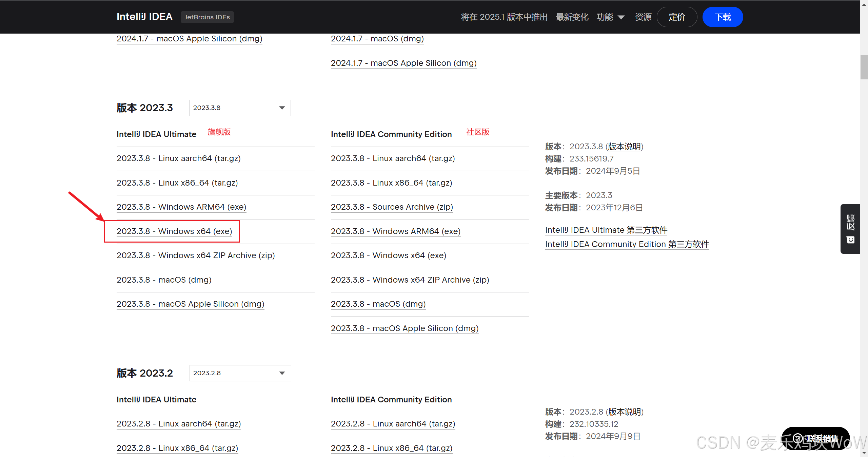Click the blue 下载 download button
This screenshot has width=868, height=457.
723,17
